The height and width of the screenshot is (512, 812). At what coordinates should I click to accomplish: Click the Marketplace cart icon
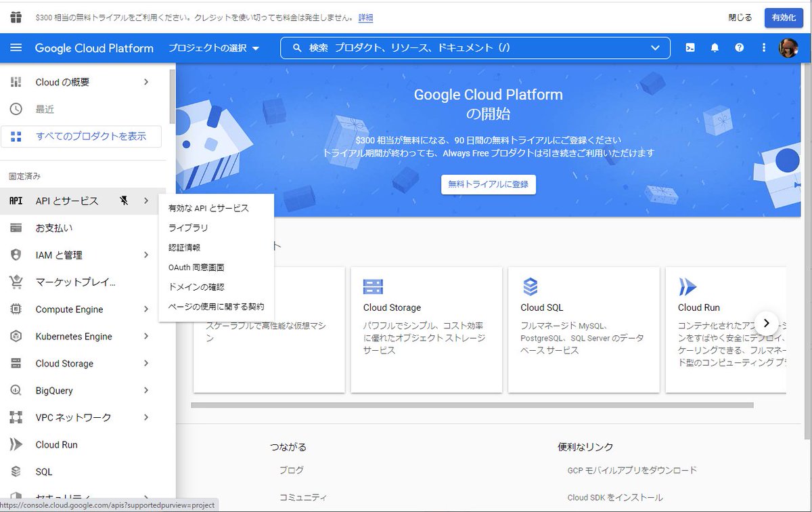point(16,282)
